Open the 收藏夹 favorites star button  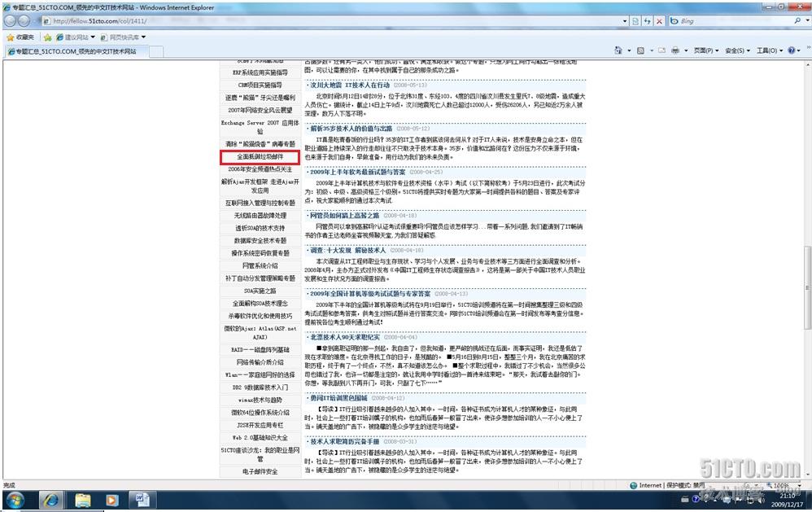tap(20, 37)
